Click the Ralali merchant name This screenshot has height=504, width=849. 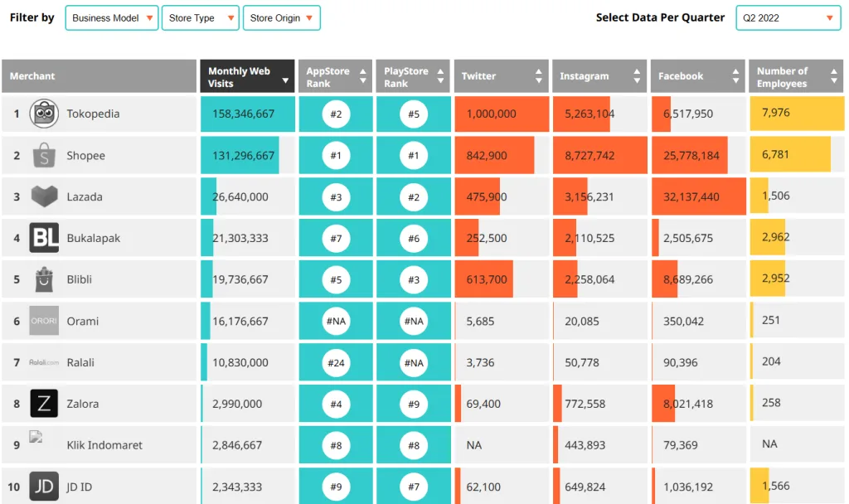coord(80,362)
